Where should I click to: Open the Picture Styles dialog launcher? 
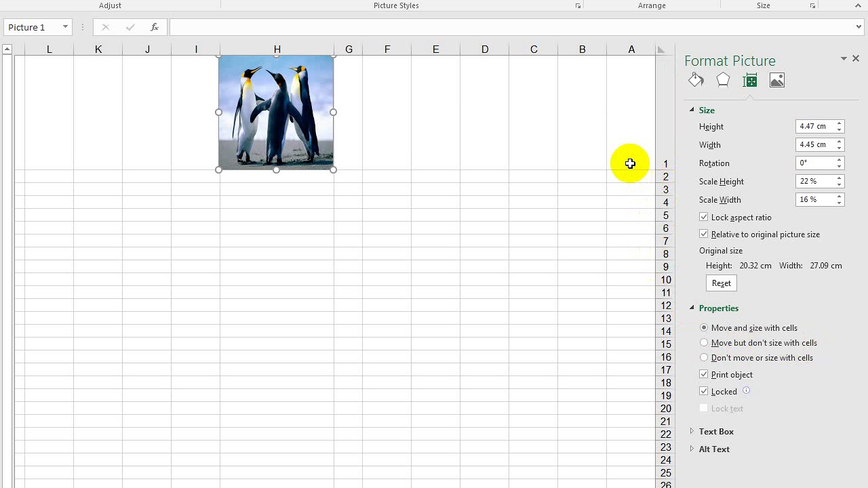578,5
